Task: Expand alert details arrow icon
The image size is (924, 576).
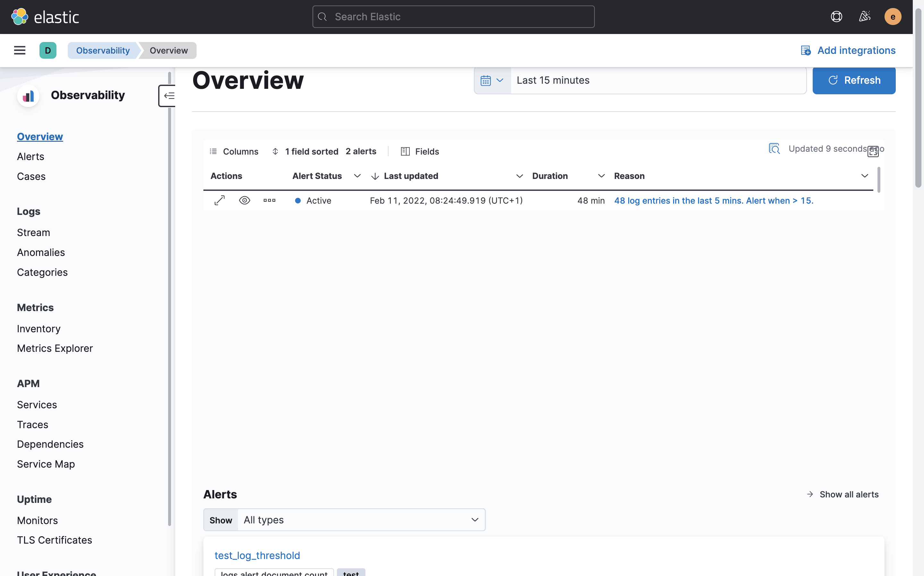Action: pyautogui.click(x=219, y=200)
